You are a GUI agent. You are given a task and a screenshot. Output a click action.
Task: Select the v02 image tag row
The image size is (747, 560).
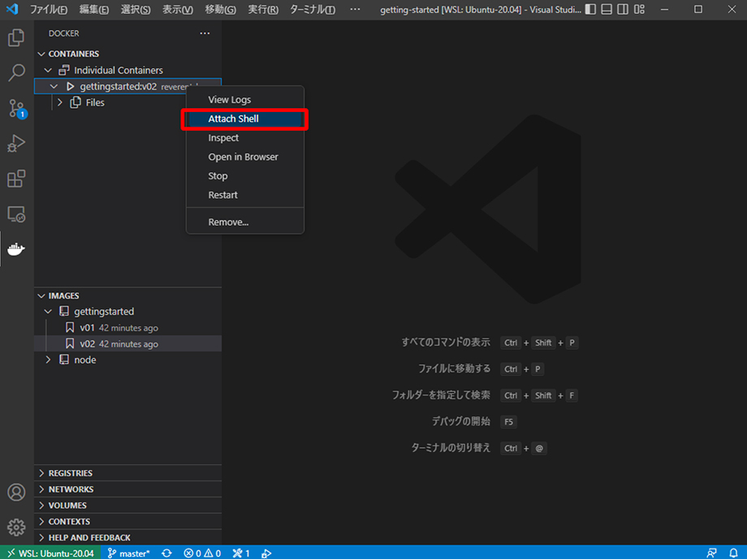[x=127, y=344]
